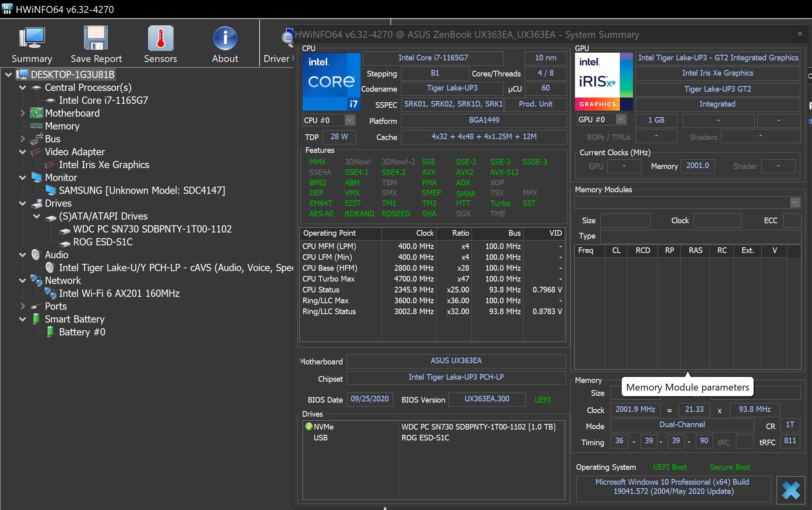Click the Motherboard tree icon
The width and height of the screenshot is (812, 510).
[x=36, y=113]
